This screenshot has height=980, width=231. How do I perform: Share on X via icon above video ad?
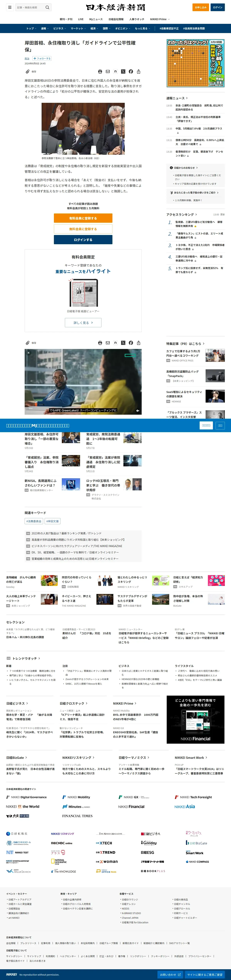[x=123, y=343]
